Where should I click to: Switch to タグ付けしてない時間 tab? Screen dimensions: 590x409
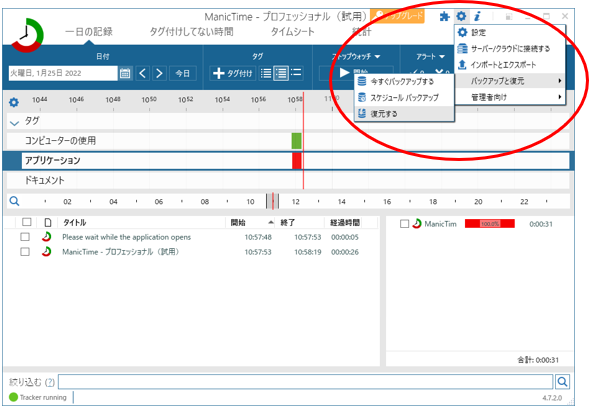[x=192, y=32]
